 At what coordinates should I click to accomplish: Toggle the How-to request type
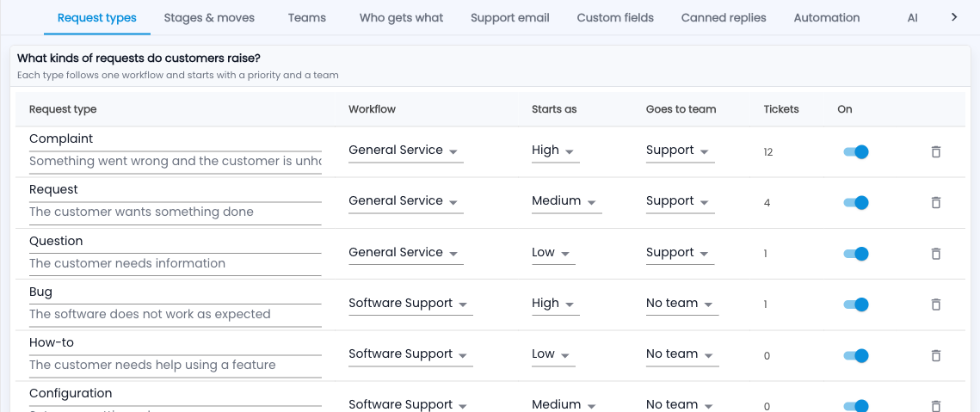click(x=855, y=356)
